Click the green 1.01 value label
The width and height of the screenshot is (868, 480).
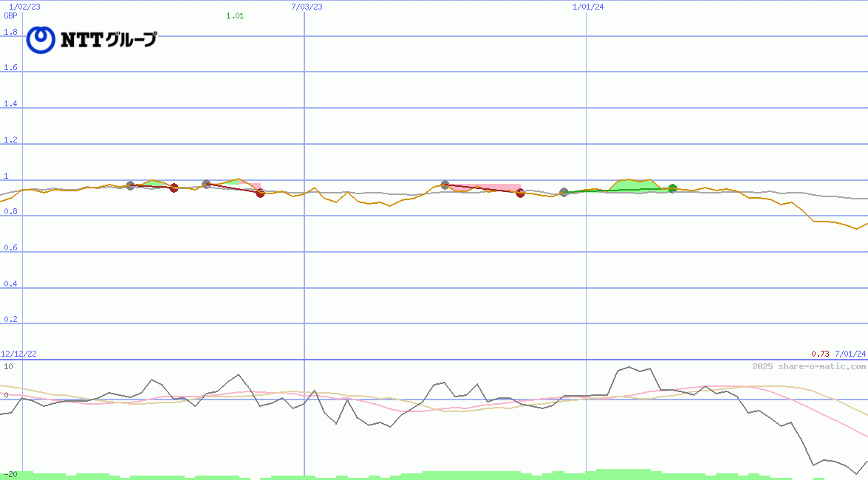pyautogui.click(x=235, y=16)
